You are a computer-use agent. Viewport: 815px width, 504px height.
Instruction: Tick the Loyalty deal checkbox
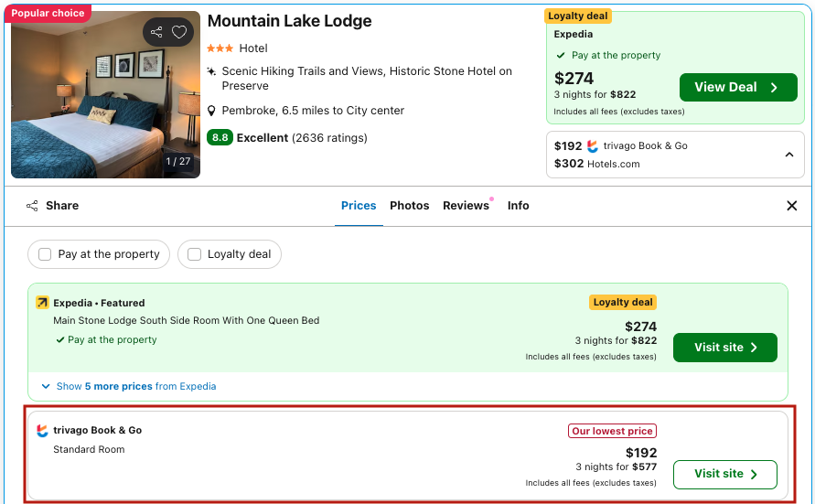tap(195, 254)
